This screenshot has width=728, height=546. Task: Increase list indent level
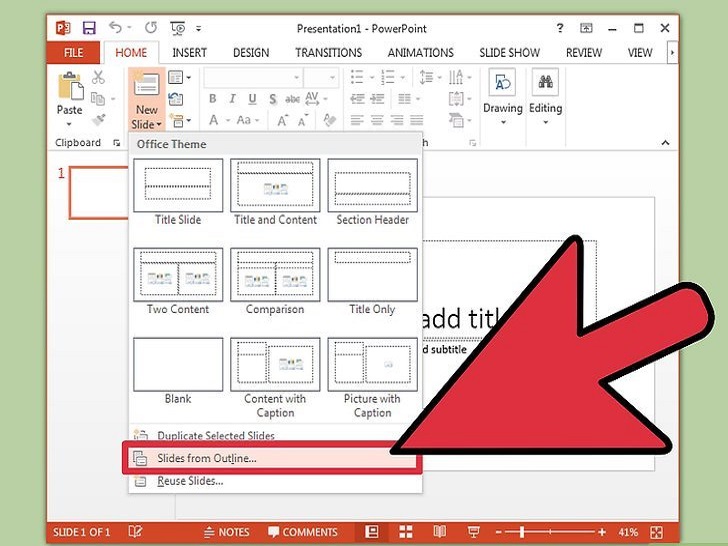(377, 98)
